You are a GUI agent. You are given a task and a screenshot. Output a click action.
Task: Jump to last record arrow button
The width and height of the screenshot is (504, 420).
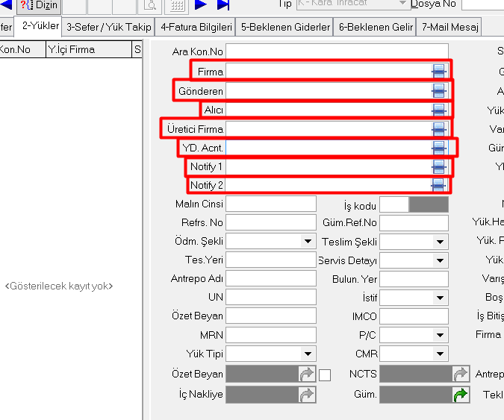point(223,4)
